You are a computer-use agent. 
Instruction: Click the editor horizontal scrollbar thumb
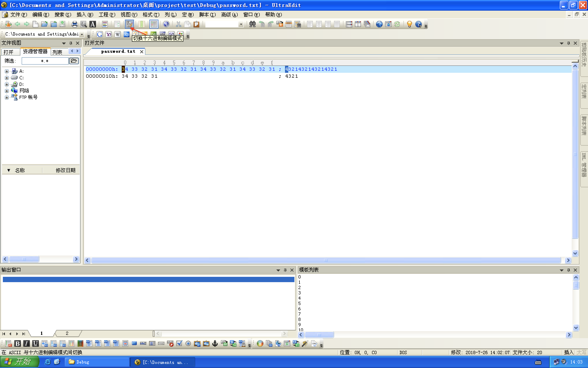tap(326, 260)
